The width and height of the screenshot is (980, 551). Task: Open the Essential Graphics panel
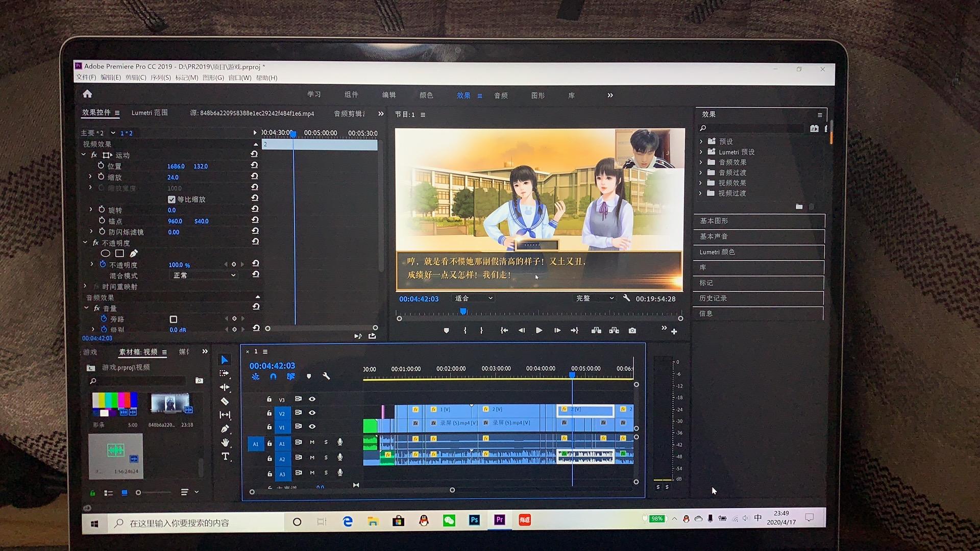[759, 221]
